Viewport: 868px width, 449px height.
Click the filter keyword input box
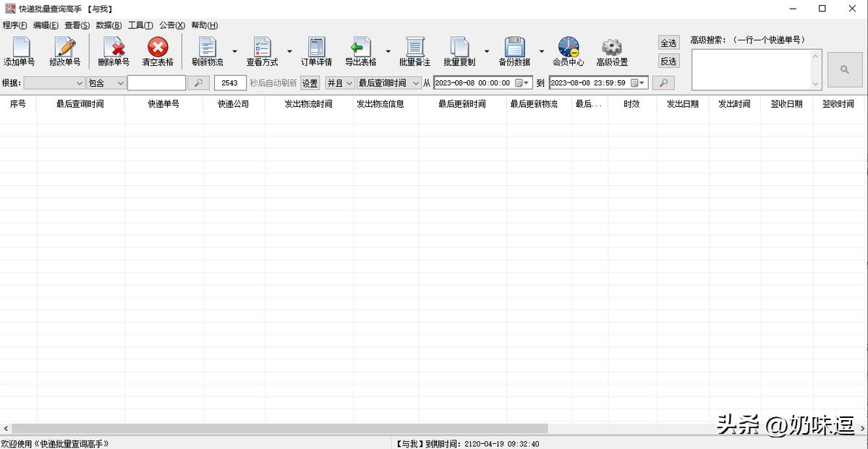(x=157, y=83)
